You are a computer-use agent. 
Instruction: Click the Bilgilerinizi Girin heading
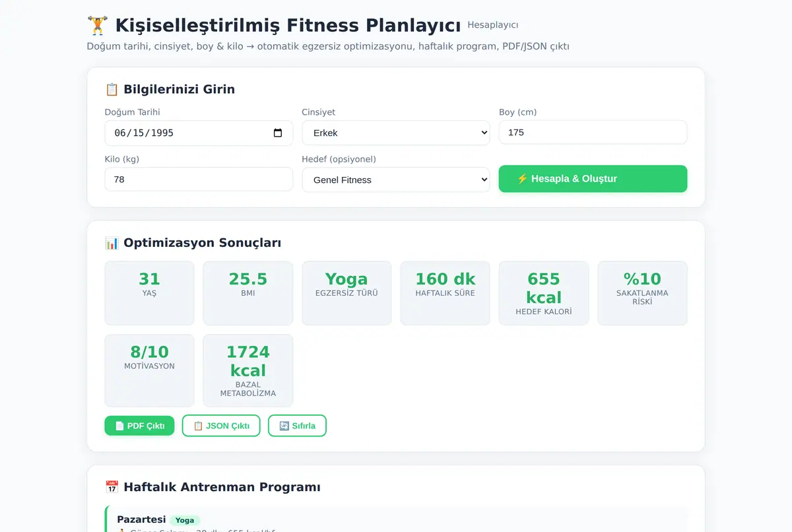[179, 89]
